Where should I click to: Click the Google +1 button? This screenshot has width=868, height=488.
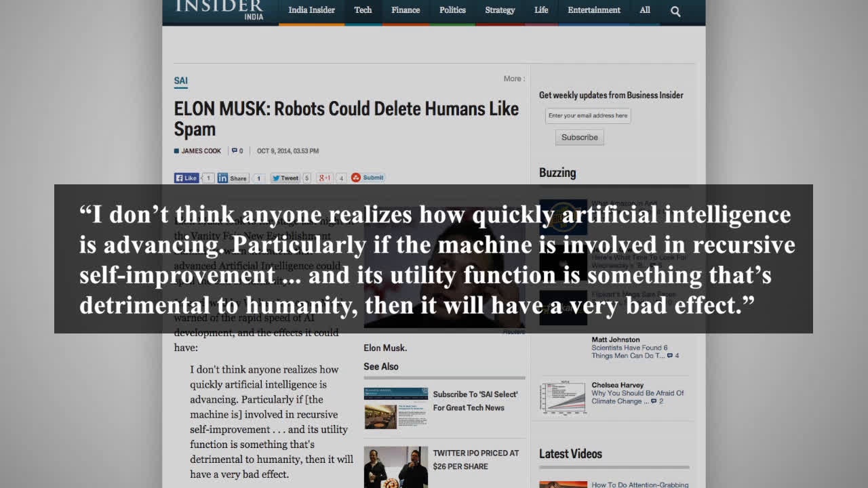click(x=325, y=178)
